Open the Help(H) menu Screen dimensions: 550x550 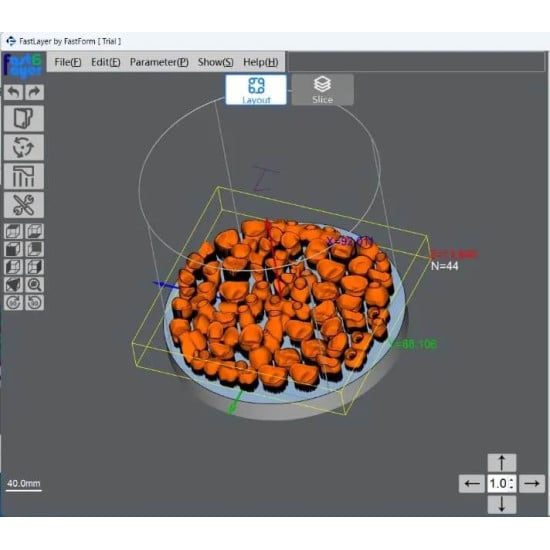[x=261, y=62]
